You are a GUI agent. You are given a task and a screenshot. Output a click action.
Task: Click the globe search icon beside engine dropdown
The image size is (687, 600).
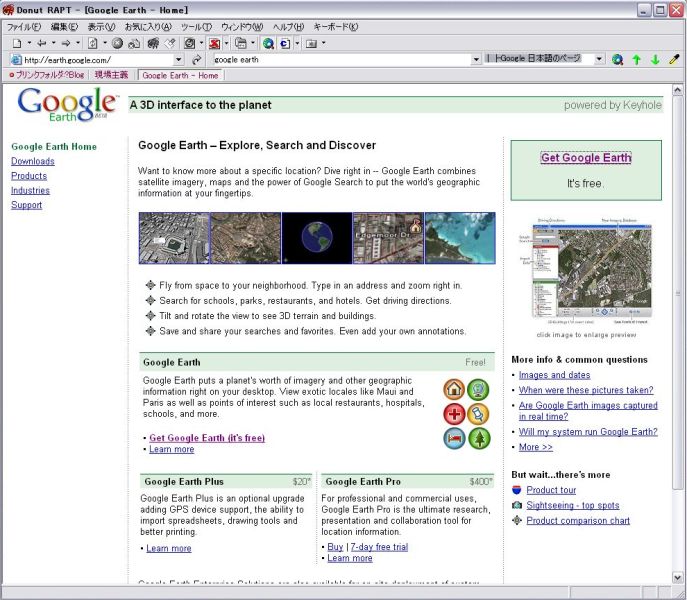coord(617,59)
